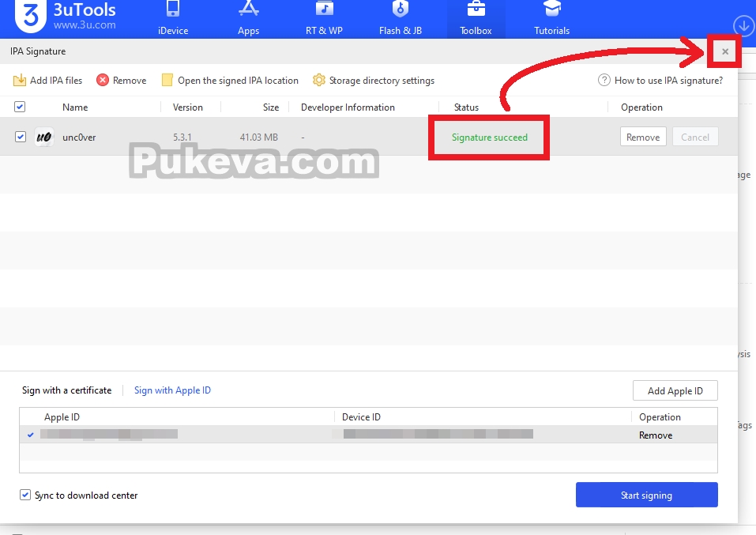Click the Apple ID column header
This screenshot has width=756, height=535.
[62, 416]
